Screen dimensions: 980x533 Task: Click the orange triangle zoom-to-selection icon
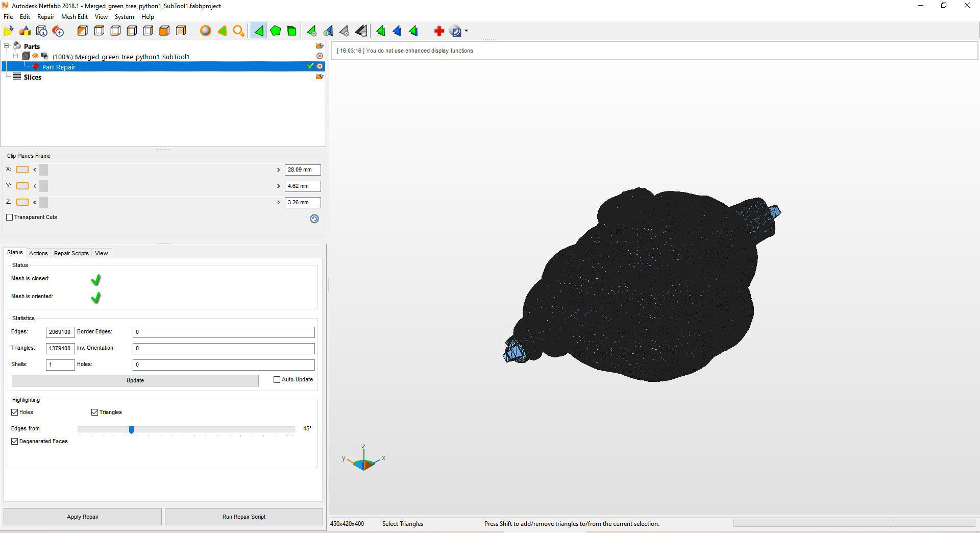(x=222, y=31)
